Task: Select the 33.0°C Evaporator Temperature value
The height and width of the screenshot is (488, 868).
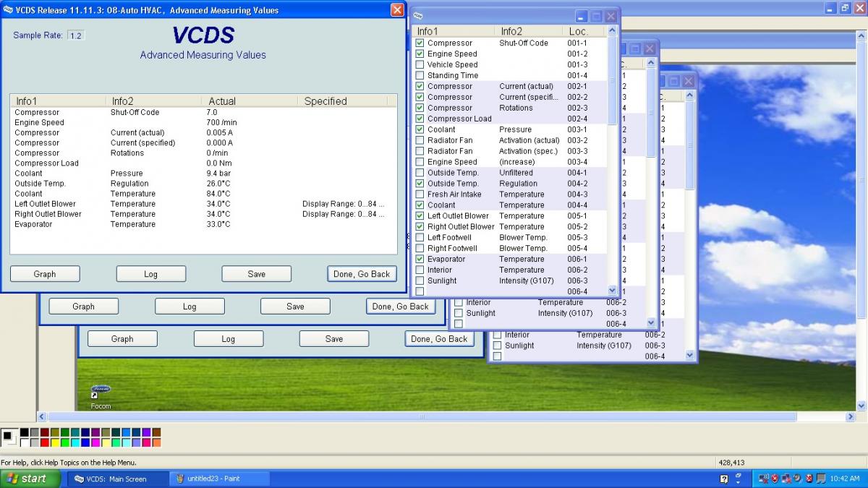Action: tap(218, 223)
